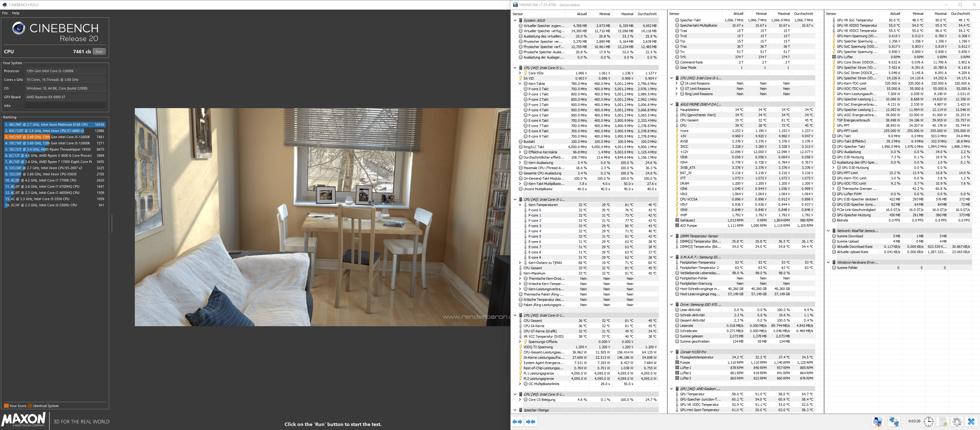Viewport: 980px width, 430px height.
Task: Click the thermometer icon beside Flüssigkeitstemperatur
Action: [677, 358]
